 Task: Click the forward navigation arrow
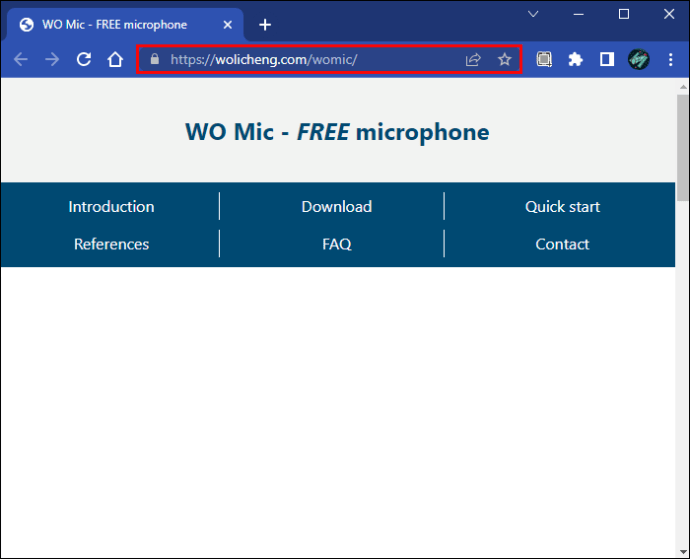point(52,59)
